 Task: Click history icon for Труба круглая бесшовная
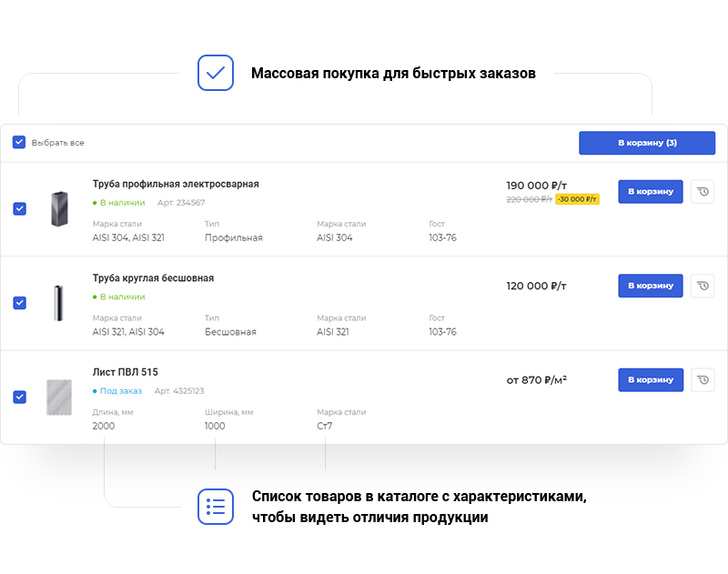703,286
